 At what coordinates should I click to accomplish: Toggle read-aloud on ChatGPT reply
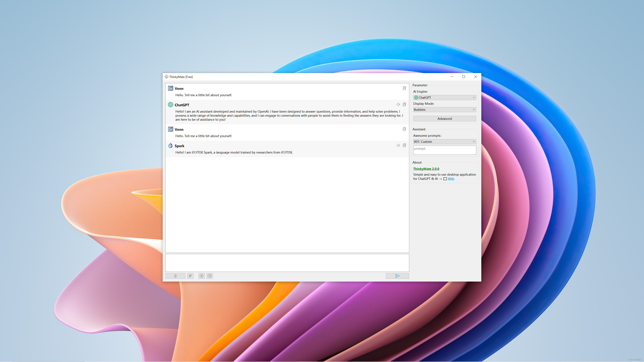coord(398,104)
